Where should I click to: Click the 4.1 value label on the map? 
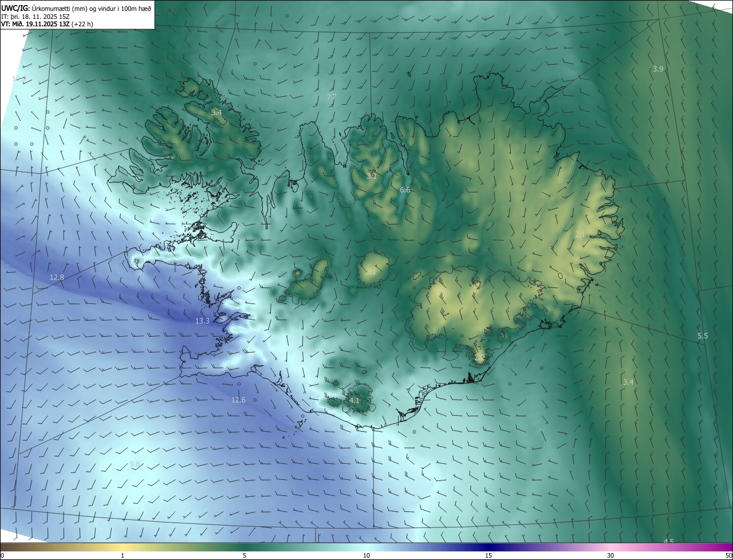pyautogui.click(x=354, y=400)
